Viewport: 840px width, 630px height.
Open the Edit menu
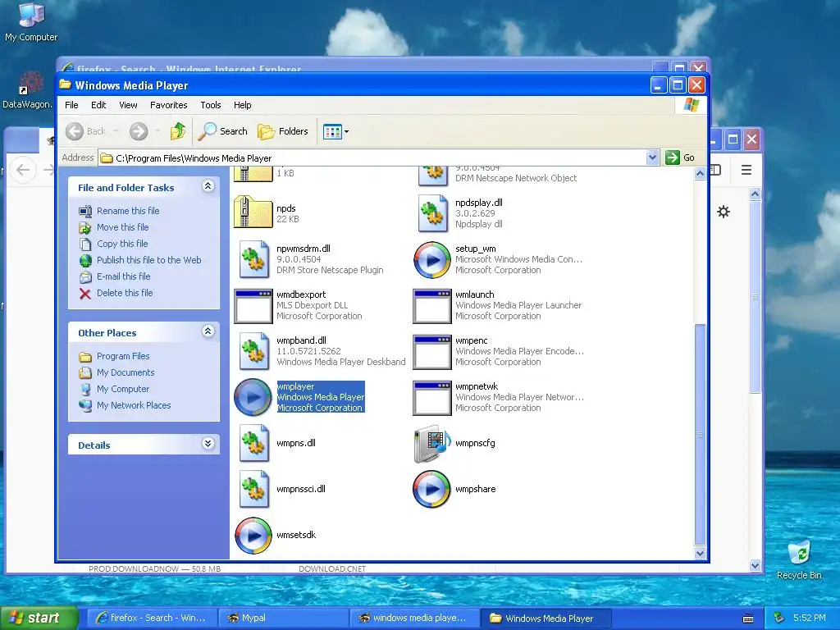[98, 105]
